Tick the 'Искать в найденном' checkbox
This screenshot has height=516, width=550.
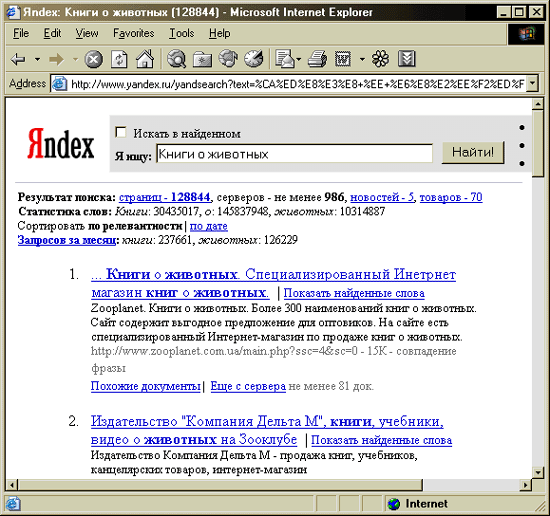121,132
